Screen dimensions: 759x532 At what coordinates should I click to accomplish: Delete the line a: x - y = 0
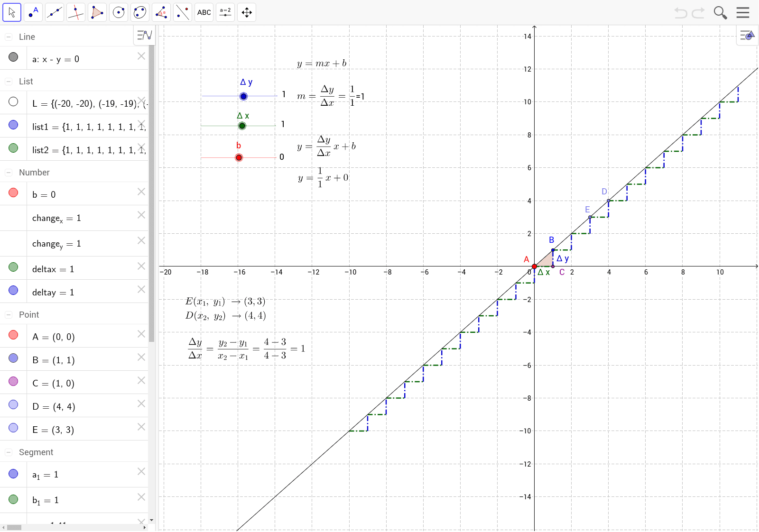[141, 56]
